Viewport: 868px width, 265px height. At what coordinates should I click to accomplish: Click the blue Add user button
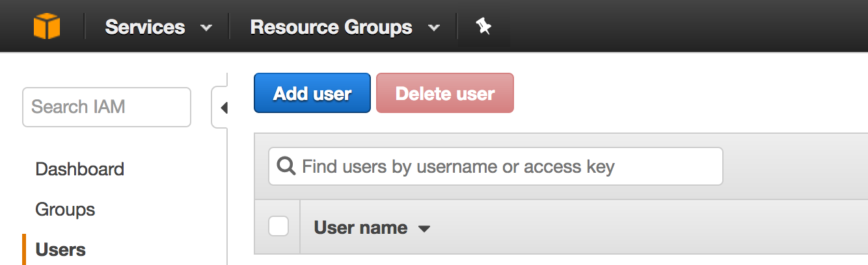[312, 93]
